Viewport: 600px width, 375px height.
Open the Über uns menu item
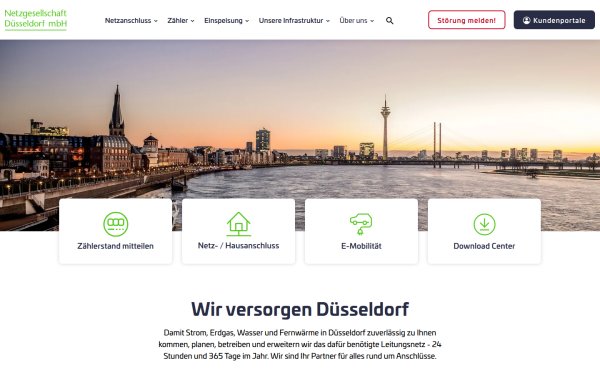point(353,21)
